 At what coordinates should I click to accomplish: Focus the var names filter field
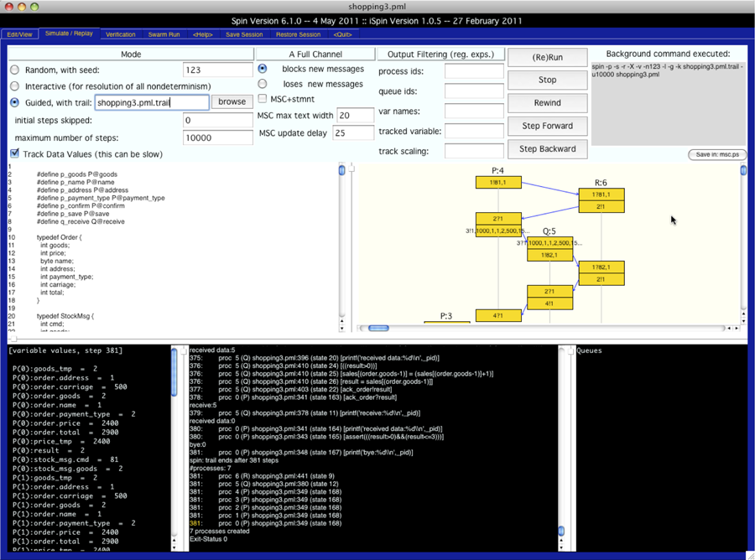point(474,111)
